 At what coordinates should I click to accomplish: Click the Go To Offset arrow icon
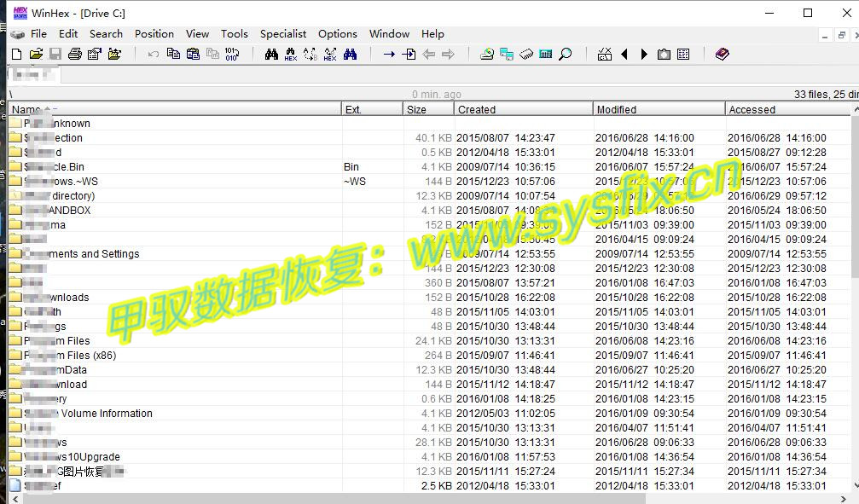tap(389, 54)
